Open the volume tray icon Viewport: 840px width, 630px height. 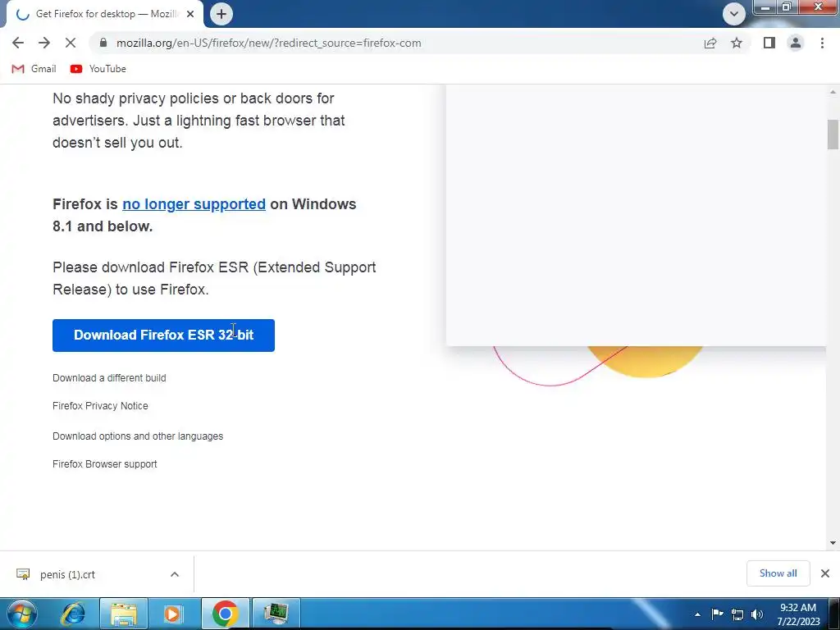[757, 614]
